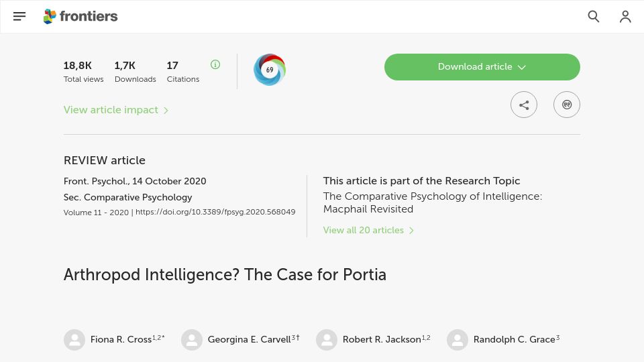Viewport: 644px width, 362px height.
Task: Open the hamburger navigation menu
Action: tap(19, 16)
